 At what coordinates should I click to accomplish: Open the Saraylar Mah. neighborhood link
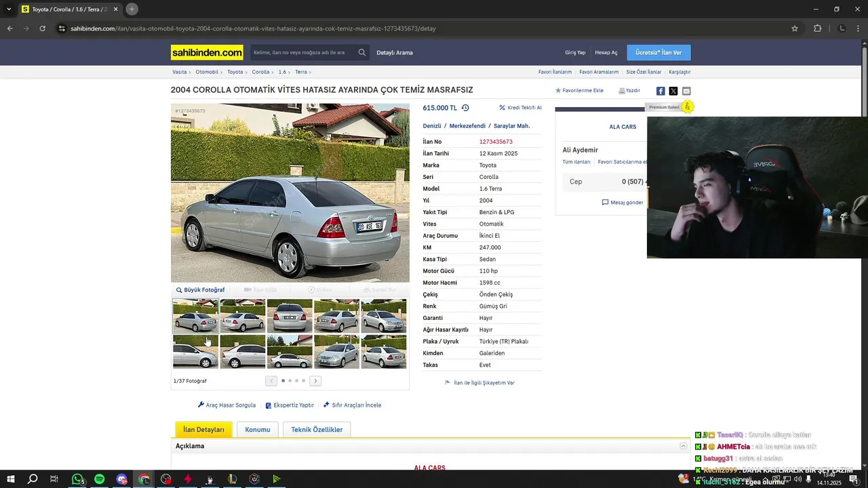click(x=512, y=126)
